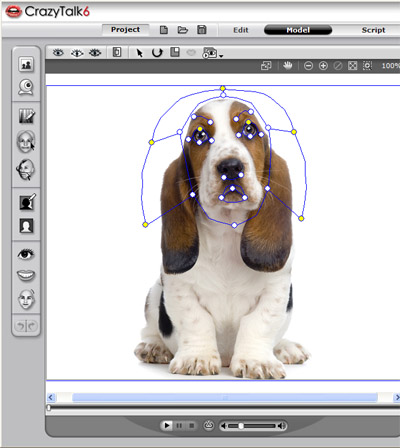
Task: Click the save project floppy icon
Action: click(202, 30)
